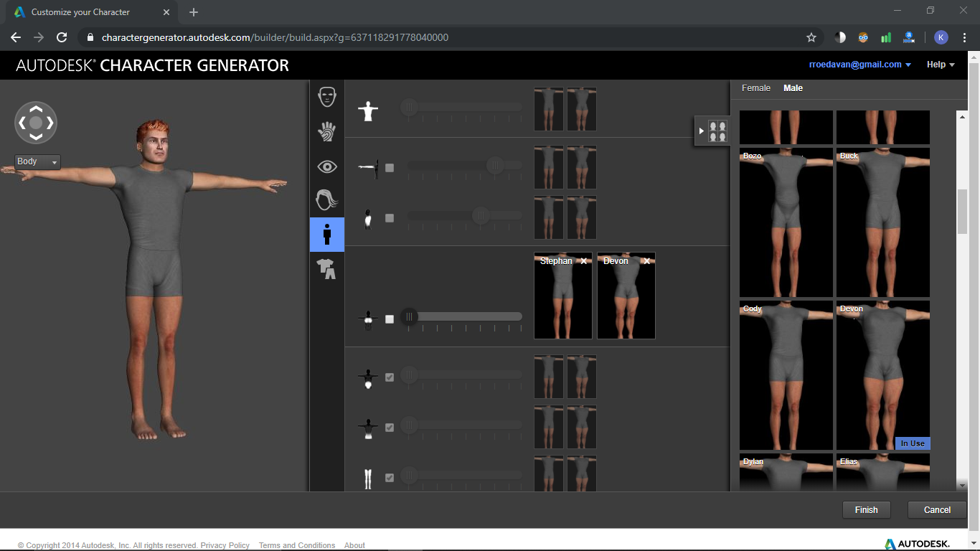The height and width of the screenshot is (551, 980).
Task: Open the About link in footer
Action: tap(354, 546)
